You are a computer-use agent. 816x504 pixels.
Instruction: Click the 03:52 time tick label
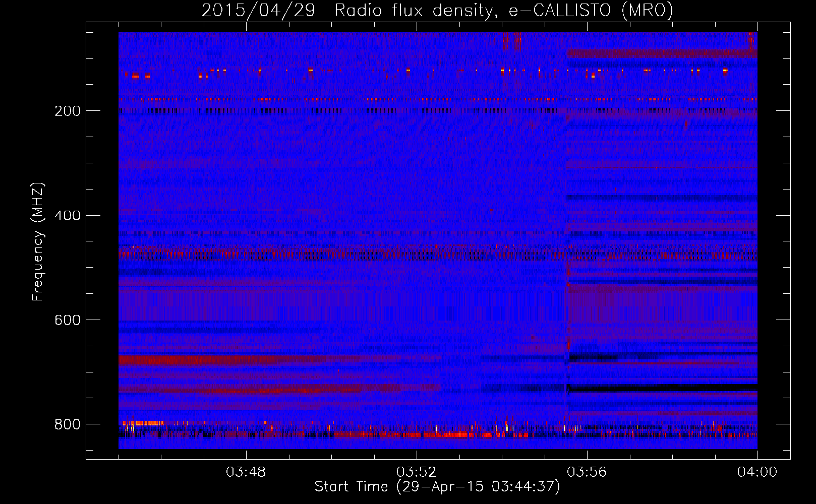417,472
